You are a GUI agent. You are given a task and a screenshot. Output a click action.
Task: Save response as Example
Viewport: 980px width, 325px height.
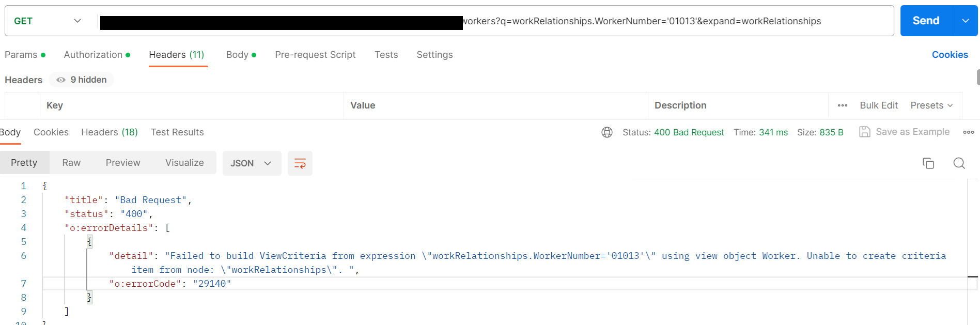905,132
